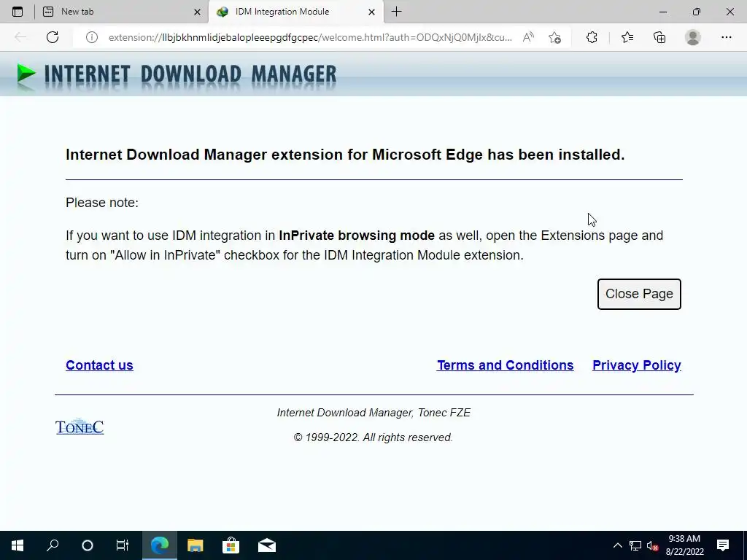747x560 pixels.
Task: Open the notification center icon
Action: point(723,545)
